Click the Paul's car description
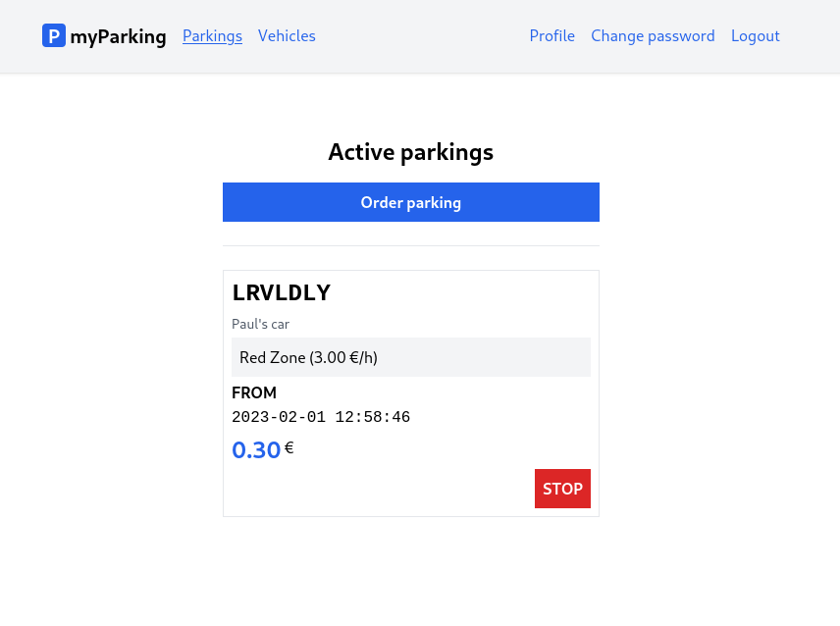The height and width of the screenshot is (626, 840). pyautogui.click(x=260, y=324)
